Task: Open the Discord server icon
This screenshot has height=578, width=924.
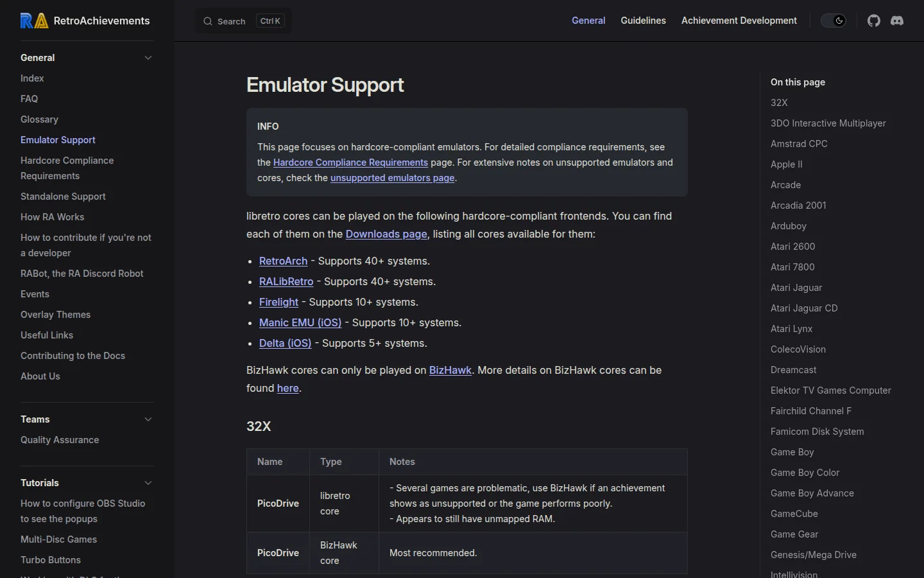Action: click(x=897, y=21)
